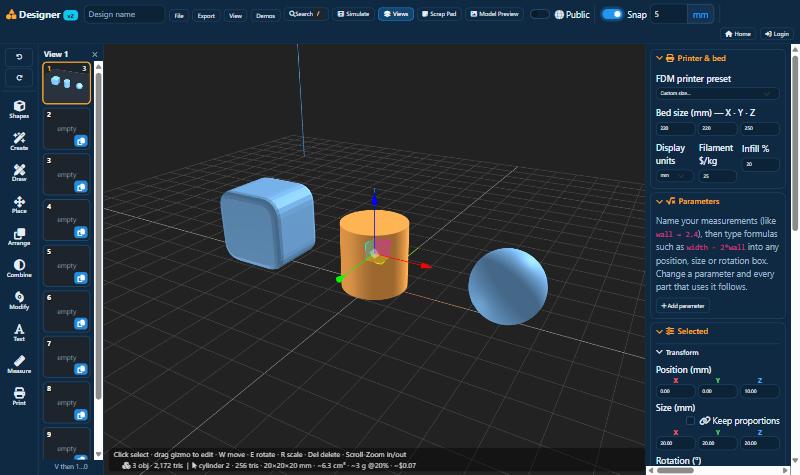Collapse the Printer & bed section
800x475 pixels.
coord(660,58)
